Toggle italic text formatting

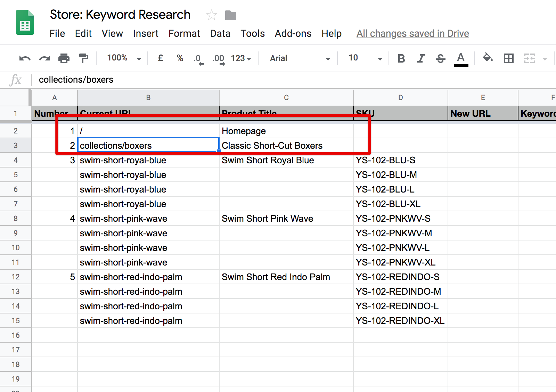point(421,58)
